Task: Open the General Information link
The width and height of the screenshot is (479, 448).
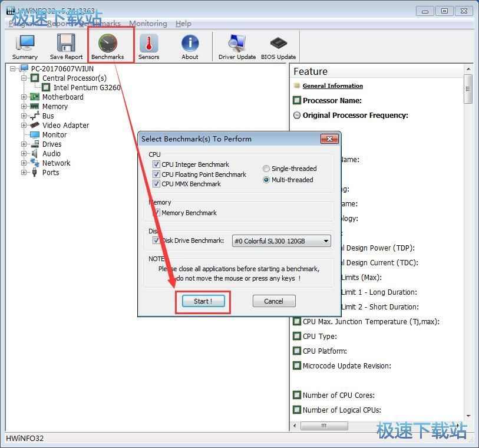Action: point(333,85)
